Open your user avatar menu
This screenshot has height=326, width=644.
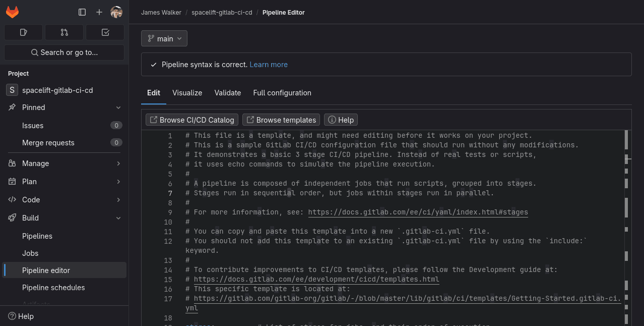tap(116, 12)
